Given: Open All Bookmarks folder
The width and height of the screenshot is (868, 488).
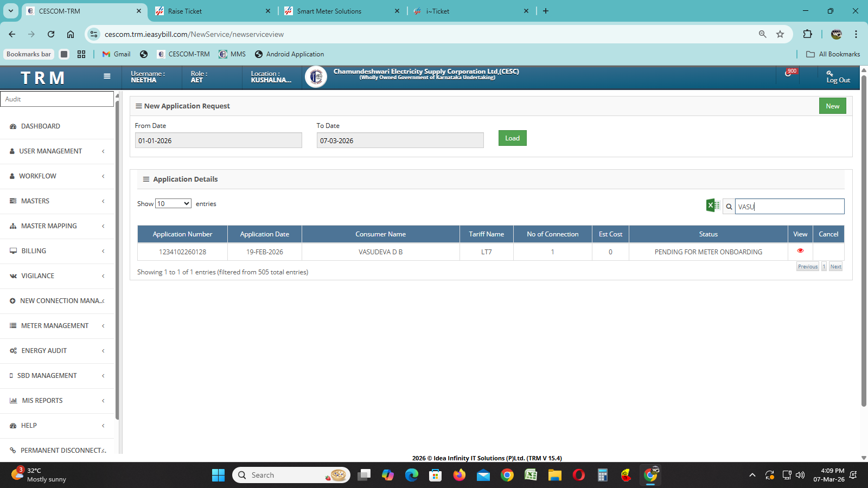Looking at the screenshot, I should (x=833, y=54).
